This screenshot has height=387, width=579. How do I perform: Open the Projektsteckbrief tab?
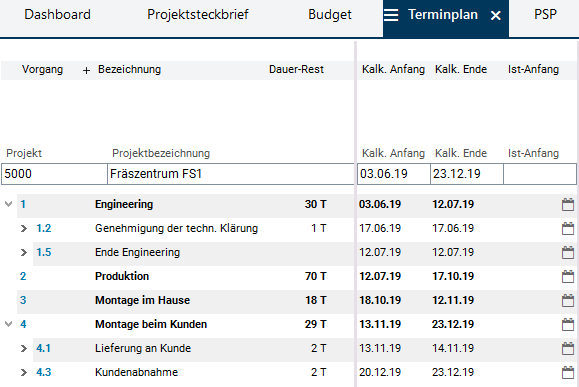click(198, 15)
